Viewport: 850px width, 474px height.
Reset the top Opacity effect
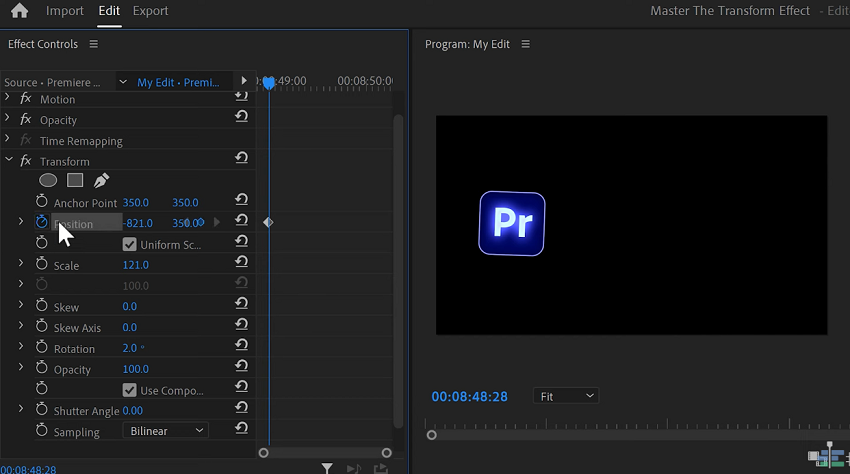click(241, 116)
